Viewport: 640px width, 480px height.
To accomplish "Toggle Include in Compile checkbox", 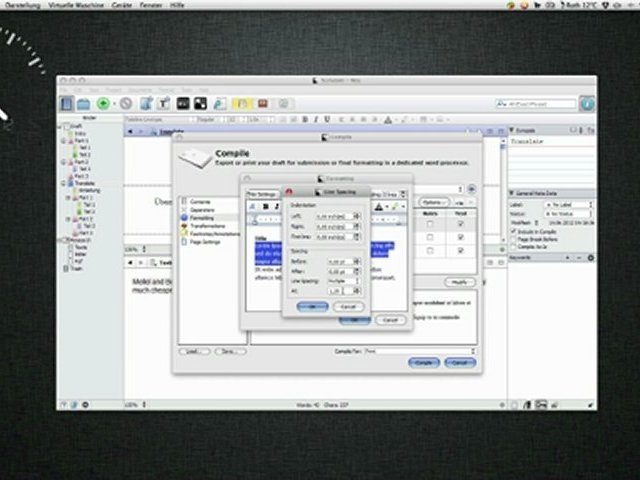I will click(x=513, y=232).
